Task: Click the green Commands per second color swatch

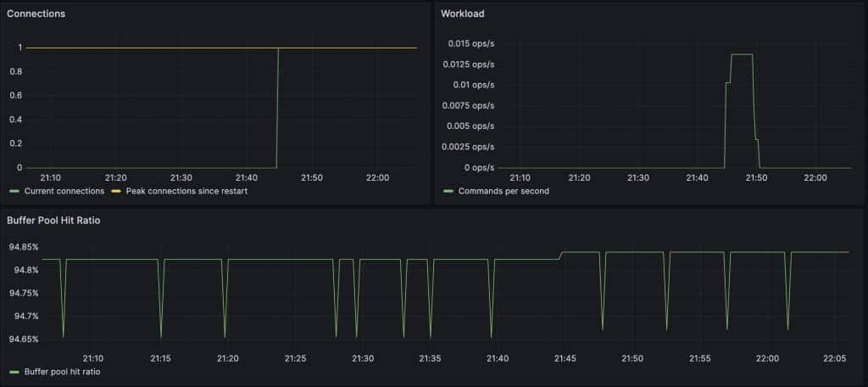Action: (449, 191)
